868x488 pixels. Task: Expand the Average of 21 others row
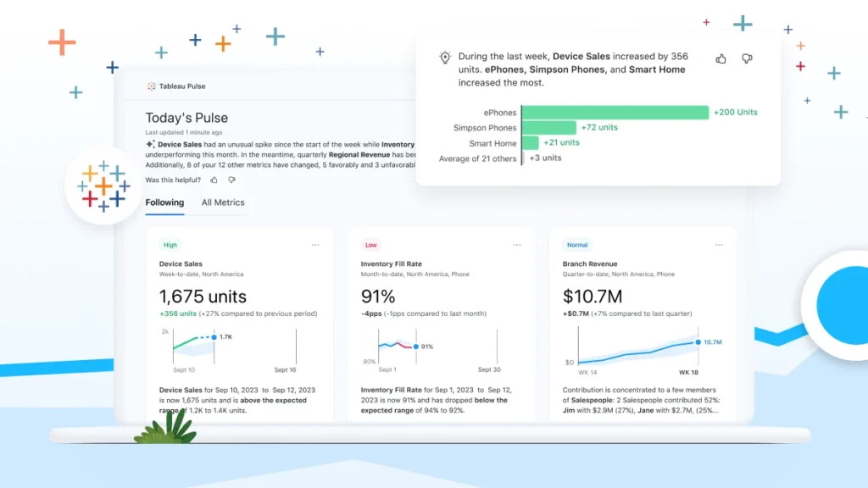(481, 158)
